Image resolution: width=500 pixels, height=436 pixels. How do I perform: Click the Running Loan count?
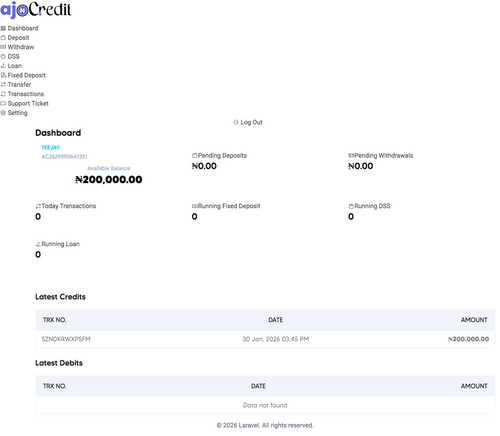tap(38, 254)
